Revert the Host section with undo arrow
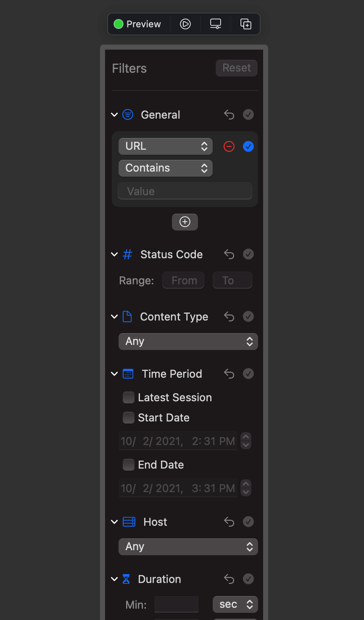 229,522
